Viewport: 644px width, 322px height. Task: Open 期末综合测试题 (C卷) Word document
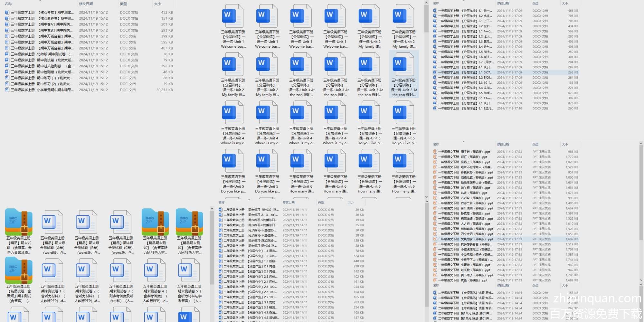[121, 231]
